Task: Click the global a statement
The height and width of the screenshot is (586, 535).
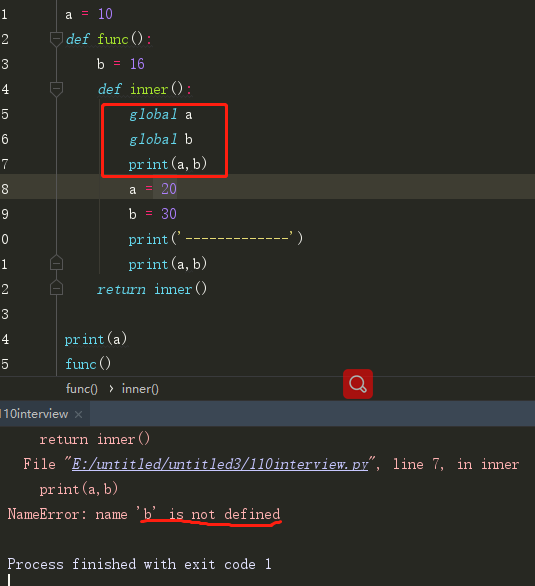Action: pyautogui.click(x=161, y=114)
